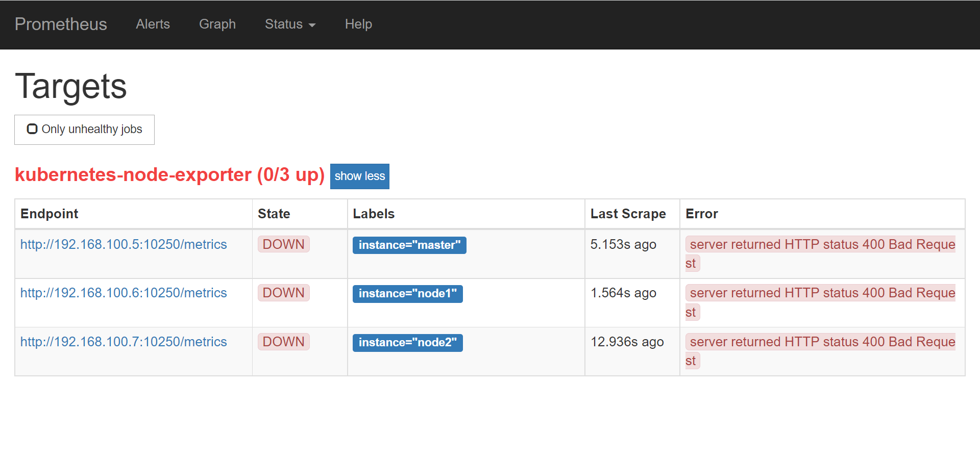The height and width of the screenshot is (460, 980).
Task: Open the 192.168.100.6 metrics endpoint
Action: [x=124, y=293]
